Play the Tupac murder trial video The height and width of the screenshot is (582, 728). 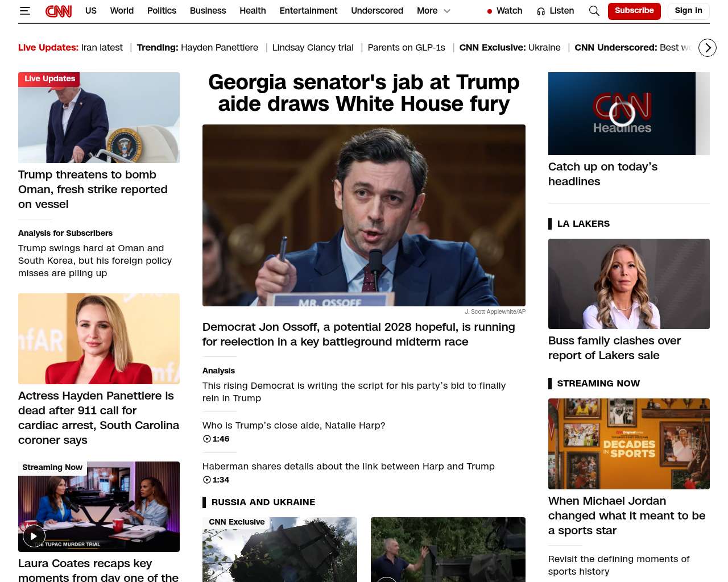(x=34, y=536)
